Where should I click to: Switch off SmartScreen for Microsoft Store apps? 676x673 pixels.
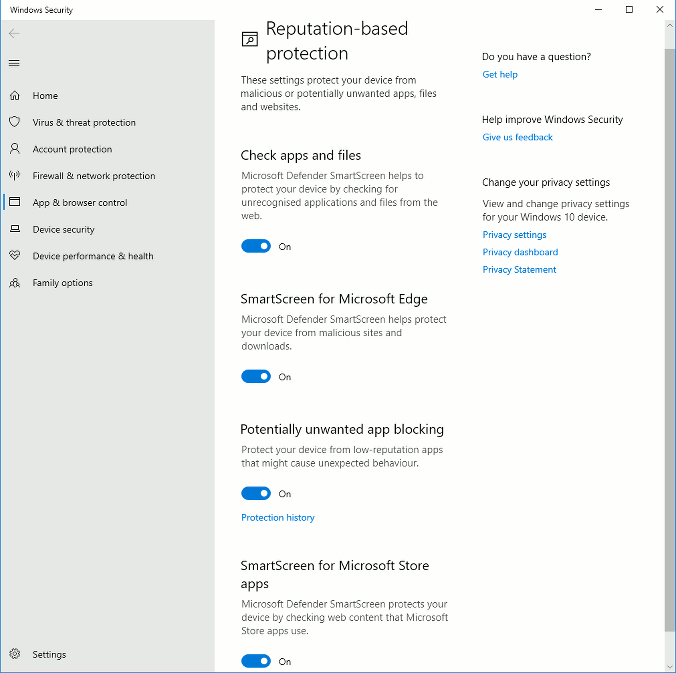[256, 661]
